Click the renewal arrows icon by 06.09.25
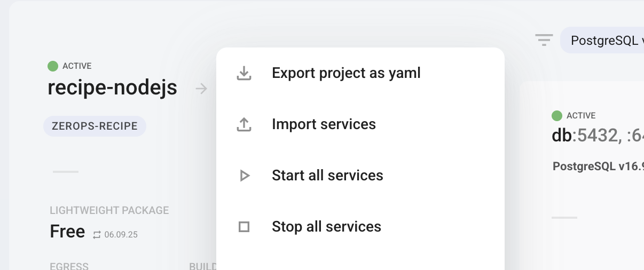This screenshot has height=270, width=644. [97, 234]
